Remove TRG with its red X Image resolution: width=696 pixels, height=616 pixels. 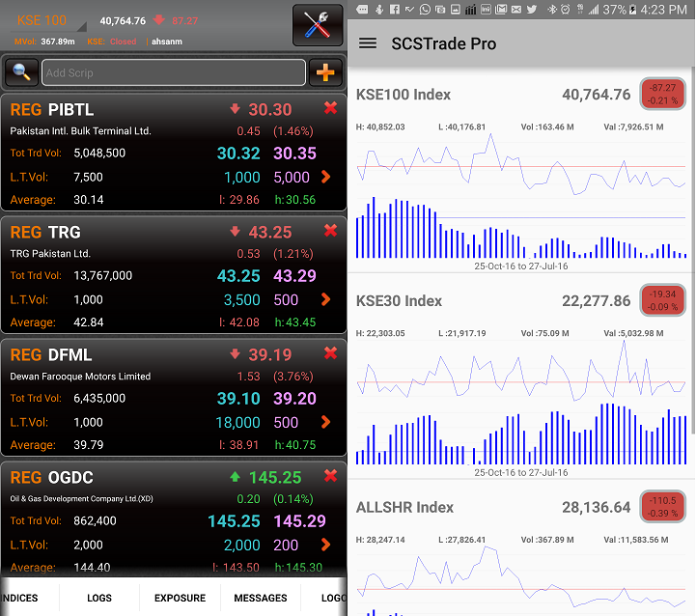330,231
